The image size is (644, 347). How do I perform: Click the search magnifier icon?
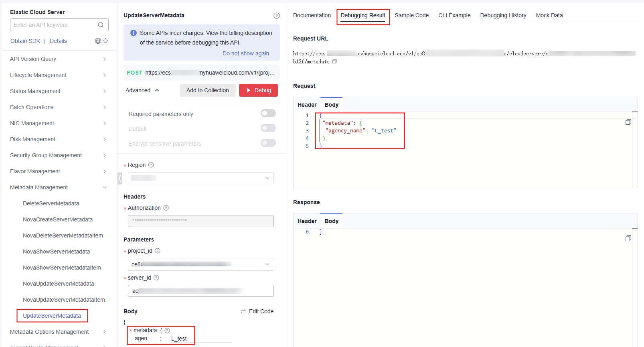tap(101, 25)
